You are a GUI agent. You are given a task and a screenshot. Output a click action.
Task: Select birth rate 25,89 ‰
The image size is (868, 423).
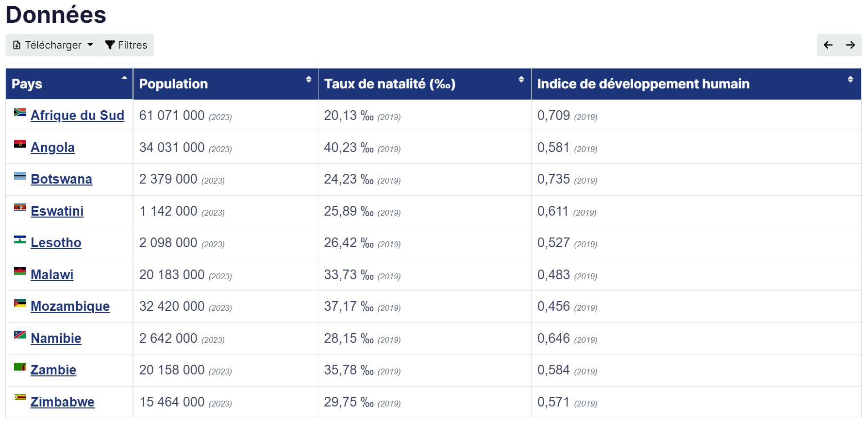click(349, 211)
